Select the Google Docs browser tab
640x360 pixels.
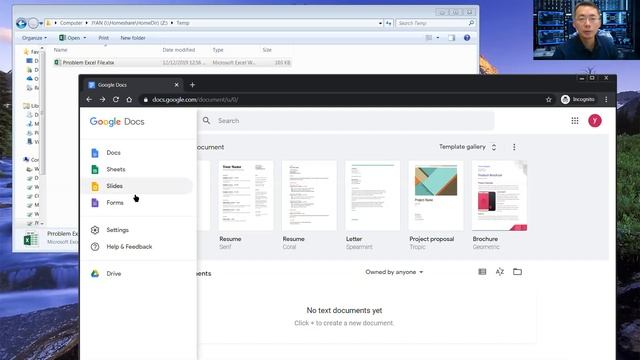133,85
